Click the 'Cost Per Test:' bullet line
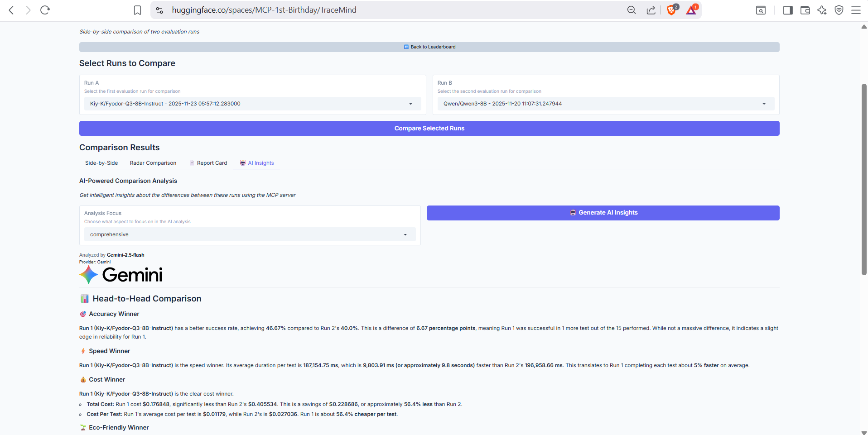Viewport: 868px width, 435px height. (242, 414)
